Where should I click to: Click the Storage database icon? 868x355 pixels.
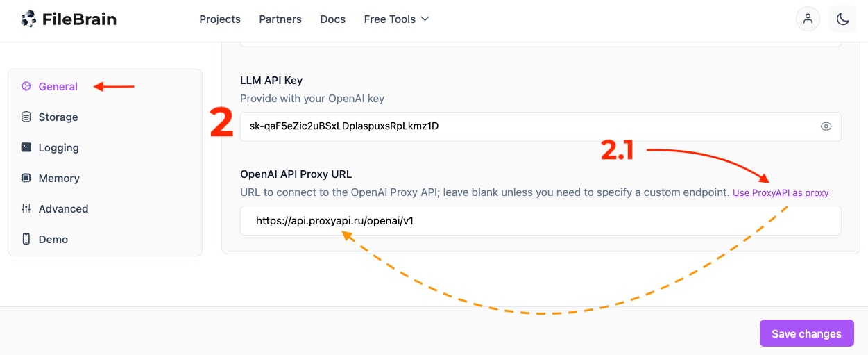click(26, 117)
